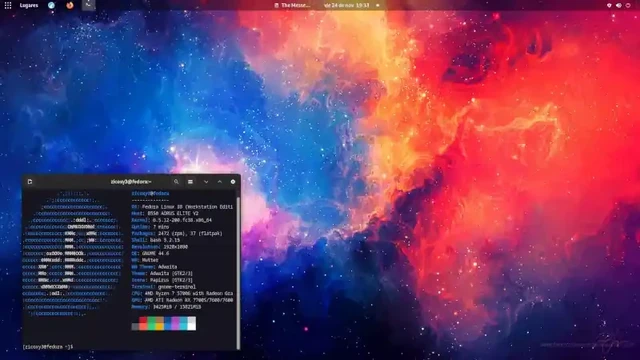Click the volume speaker icon in the tray
Viewport: 640px width, 360px height.
click(x=618, y=5)
